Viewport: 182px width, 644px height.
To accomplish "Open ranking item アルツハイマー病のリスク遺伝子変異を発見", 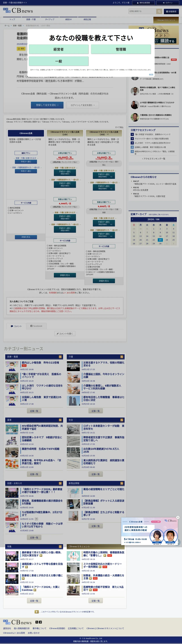I will 152,139.
